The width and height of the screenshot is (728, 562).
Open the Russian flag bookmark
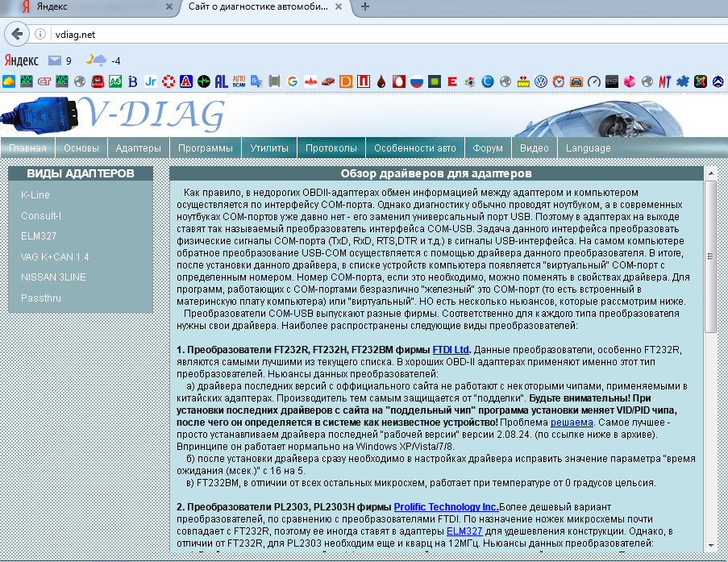pyautogui.click(x=417, y=81)
